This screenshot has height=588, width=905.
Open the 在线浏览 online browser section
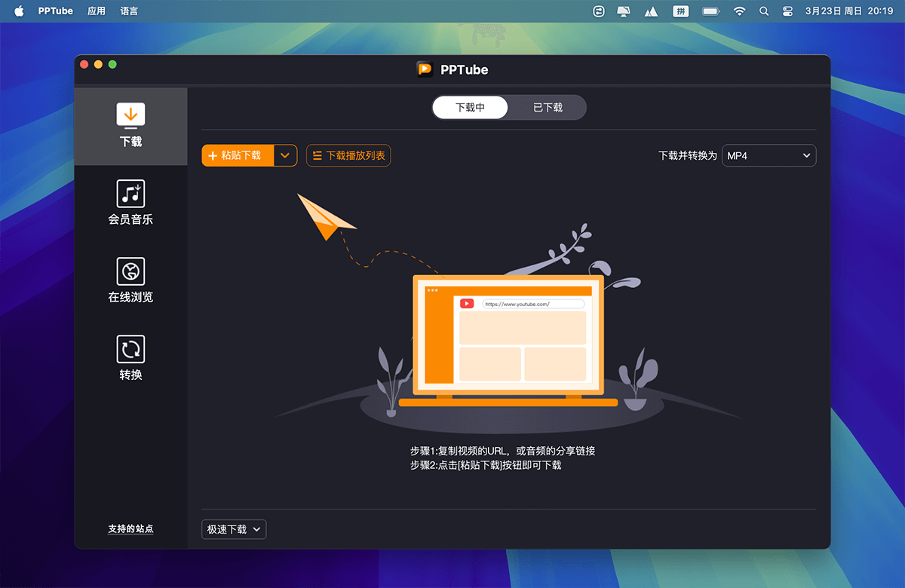coord(130,281)
